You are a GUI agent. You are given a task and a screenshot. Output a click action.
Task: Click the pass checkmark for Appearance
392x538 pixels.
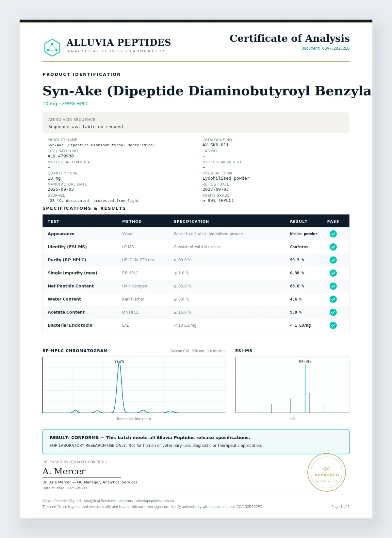333,234
